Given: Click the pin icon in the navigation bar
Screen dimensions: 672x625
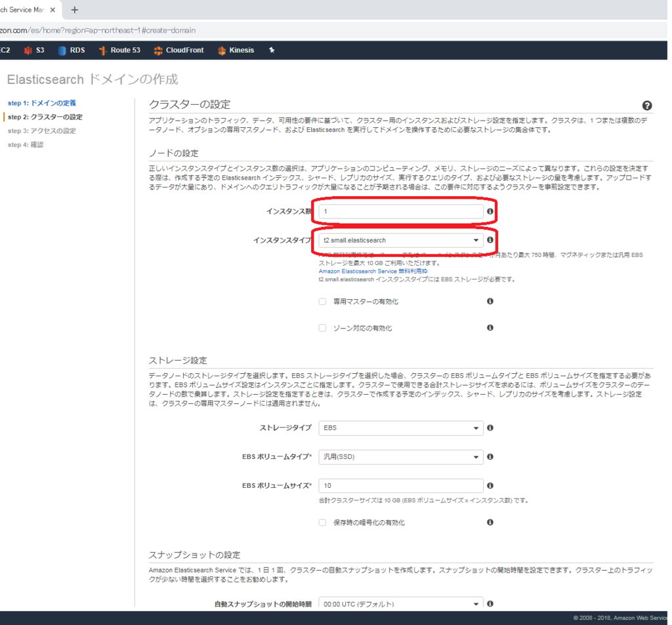Looking at the screenshot, I should pyautogui.click(x=272, y=50).
